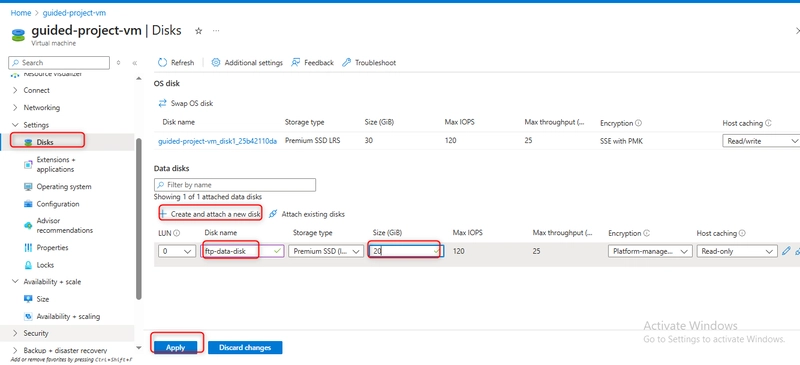This screenshot has height=365, width=800.
Task: Click the 'SSE with PMK' encryption value
Action: (x=621, y=141)
